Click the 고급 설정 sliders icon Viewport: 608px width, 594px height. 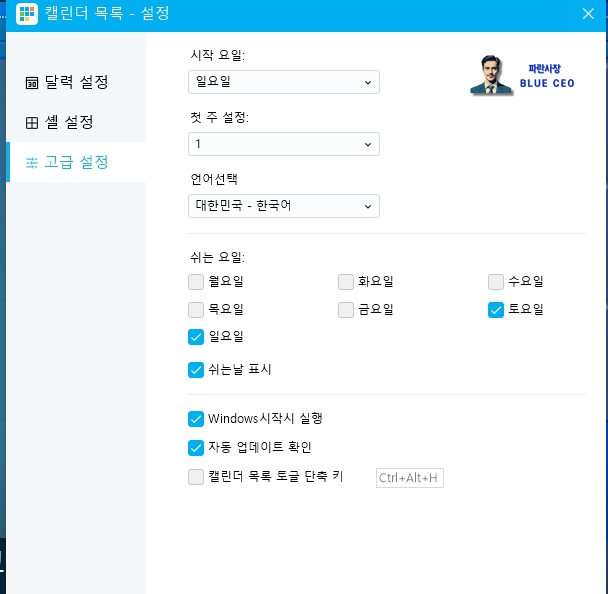(x=32, y=162)
